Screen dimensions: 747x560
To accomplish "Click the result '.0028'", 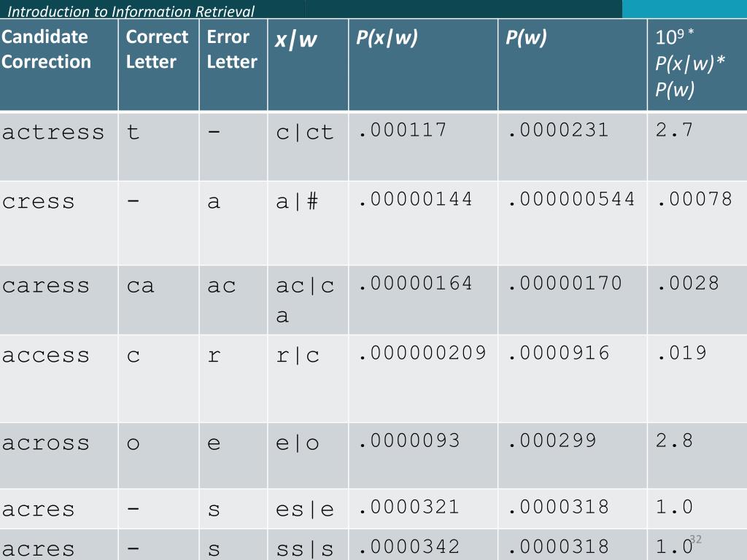I will pyautogui.click(x=688, y=284).
